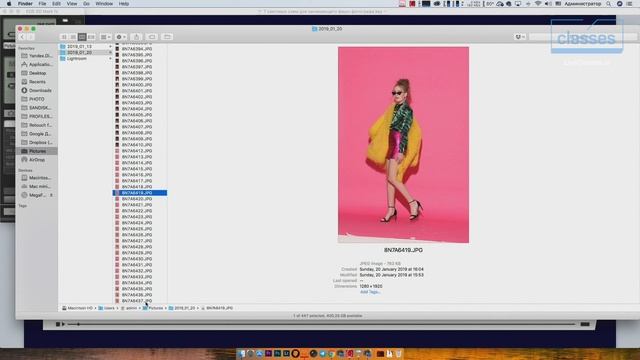The image size is (640, 360).
Task: Expand the Lightroom folder arrow
Action: click(110, 58)
